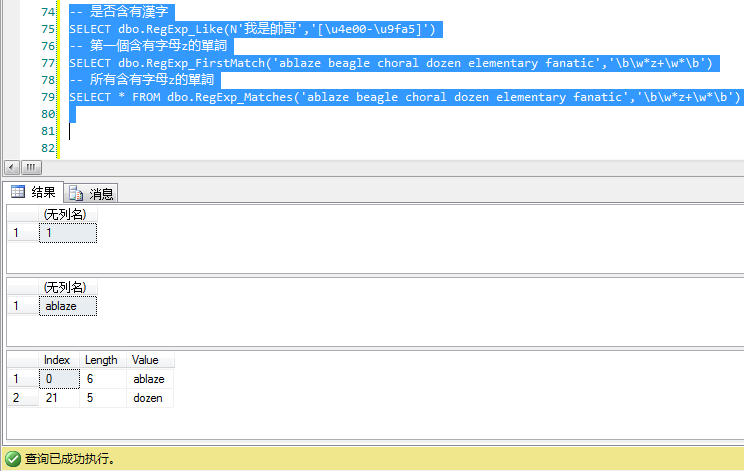Click the horizontal scrollbar thumb below the editor
Screen dimensions: 744x471
point(31,167)
